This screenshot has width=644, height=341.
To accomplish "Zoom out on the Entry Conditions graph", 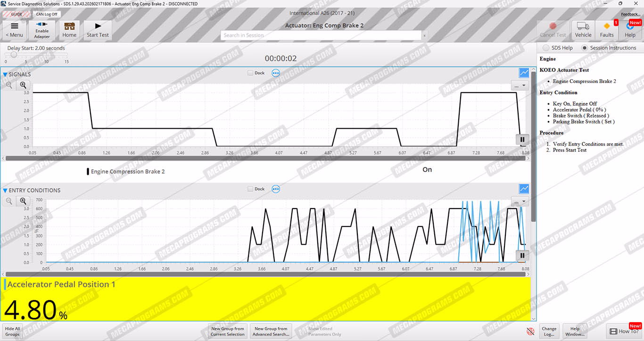I will (x=9, y=201).
